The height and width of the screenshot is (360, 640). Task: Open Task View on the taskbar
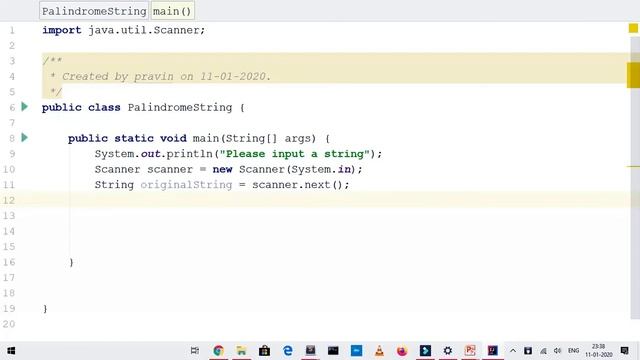195,351
